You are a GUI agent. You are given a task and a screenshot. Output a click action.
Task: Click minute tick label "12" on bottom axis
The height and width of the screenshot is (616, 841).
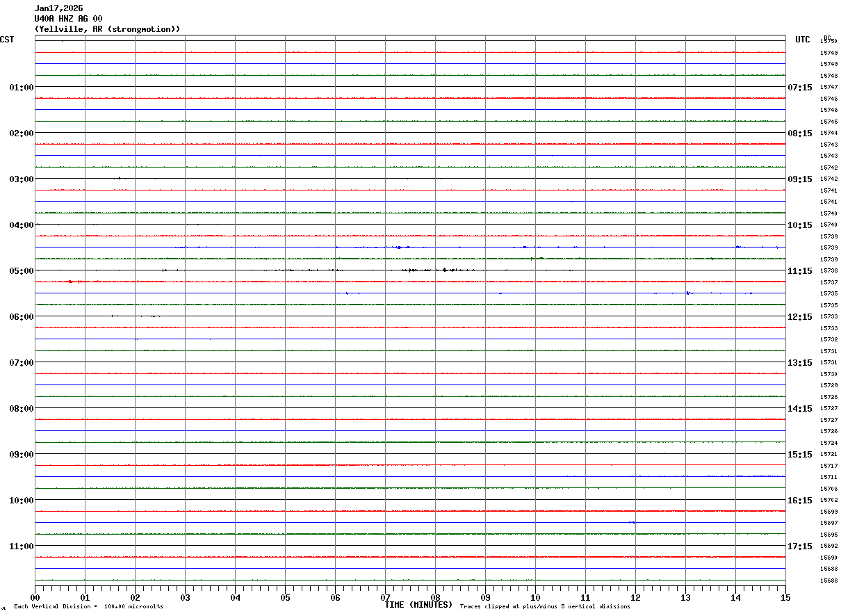pos(636,597)
